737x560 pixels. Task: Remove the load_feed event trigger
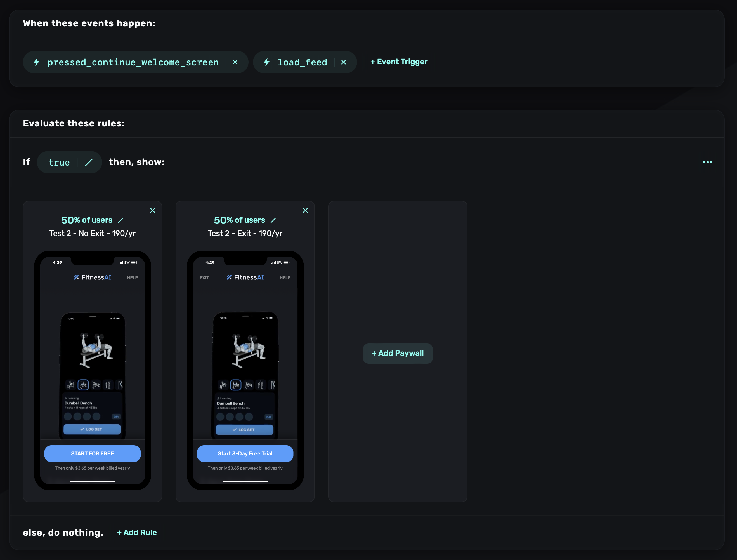click(x=344, y=62)
